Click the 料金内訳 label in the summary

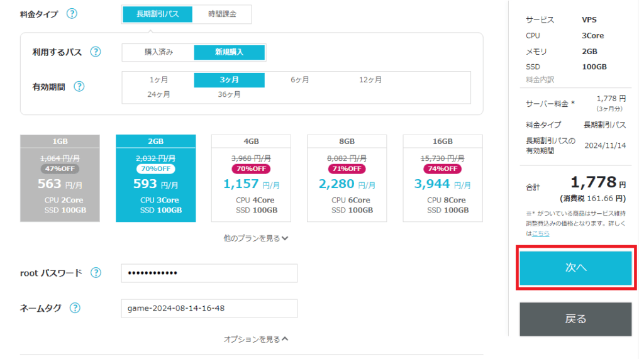pyautogui.click(x=540, y=80)
